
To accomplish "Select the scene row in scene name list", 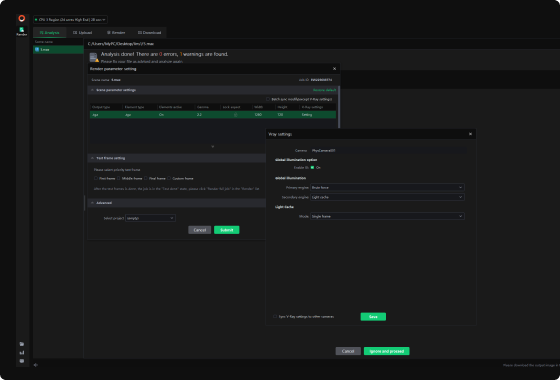I will point(58,50).
